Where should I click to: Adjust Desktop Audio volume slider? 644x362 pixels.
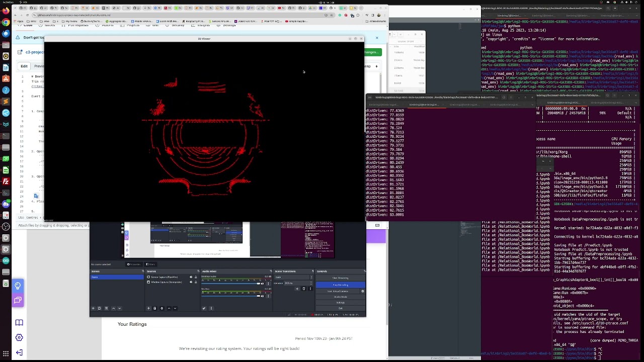(230, 284)
